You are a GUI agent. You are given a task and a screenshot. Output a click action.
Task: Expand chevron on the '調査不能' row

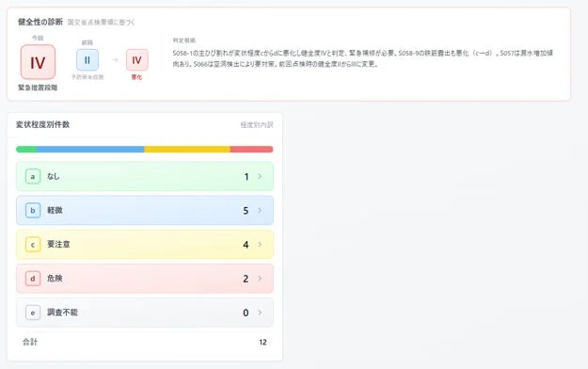click(x=260, y=313)
